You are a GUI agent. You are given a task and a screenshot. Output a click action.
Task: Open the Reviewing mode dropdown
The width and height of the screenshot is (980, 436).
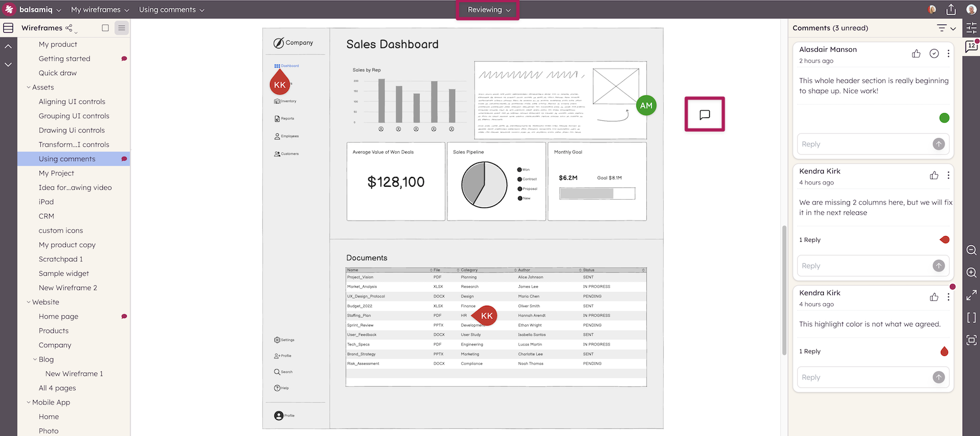point(488,10)
